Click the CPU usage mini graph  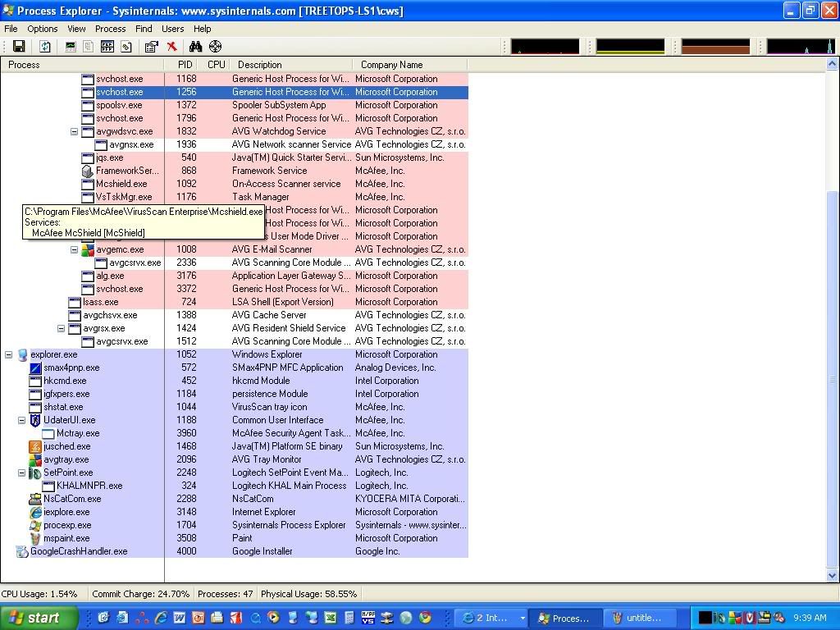tap(545, 47)
